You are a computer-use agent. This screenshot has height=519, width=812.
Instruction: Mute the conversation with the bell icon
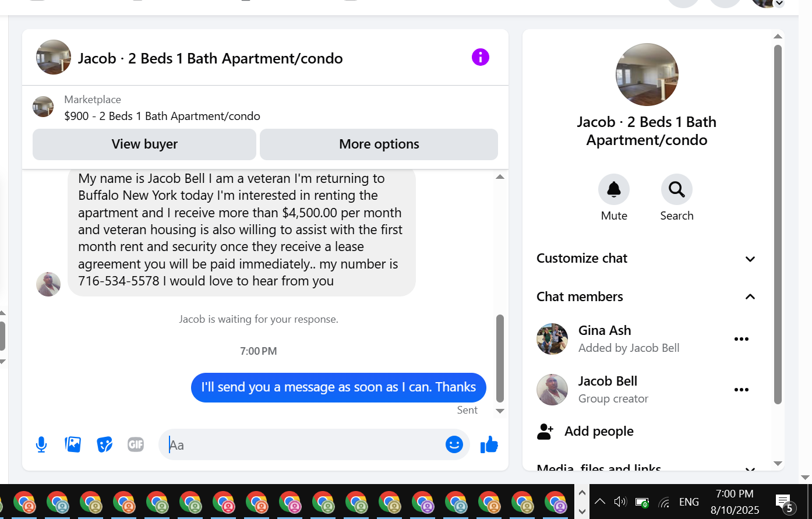click(x=614, y=189)
